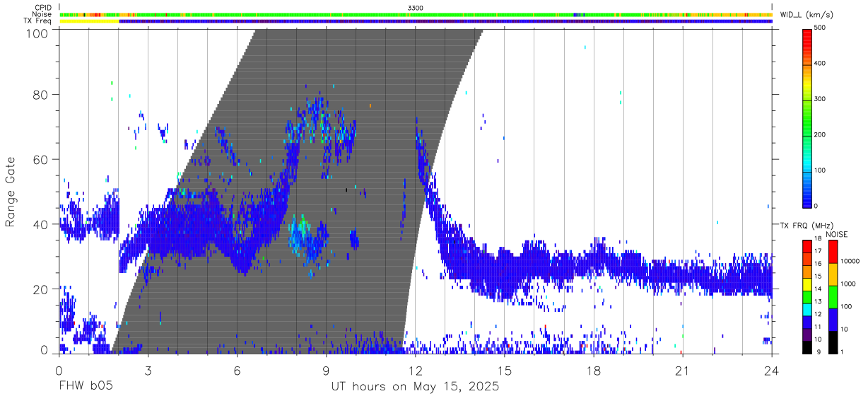Click the TX frequency color legend bar
868x401 pixels.
(x=807, y=296)
